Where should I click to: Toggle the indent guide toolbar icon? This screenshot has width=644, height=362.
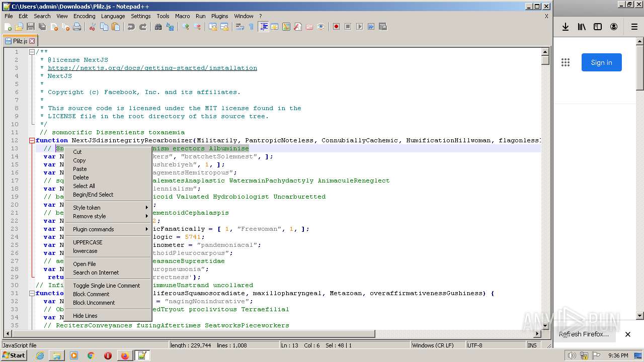coord(263,27)
